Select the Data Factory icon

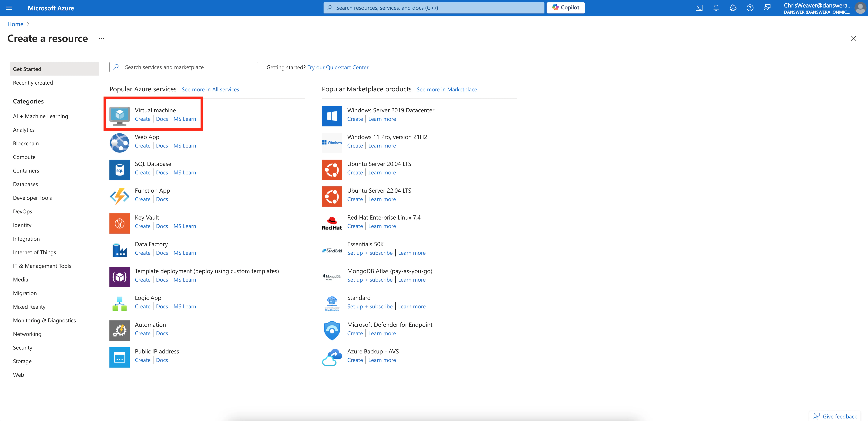point(119,250)
